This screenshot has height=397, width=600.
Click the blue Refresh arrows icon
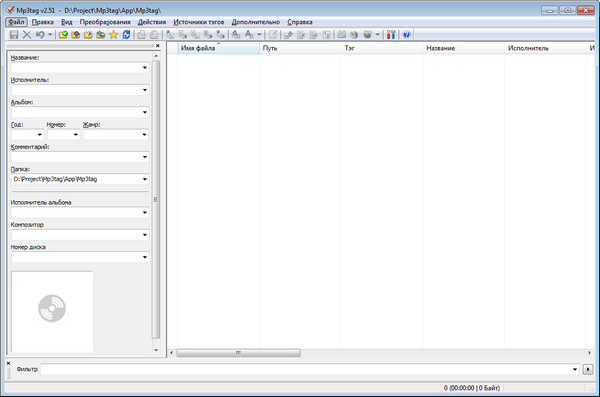(126, 35)
